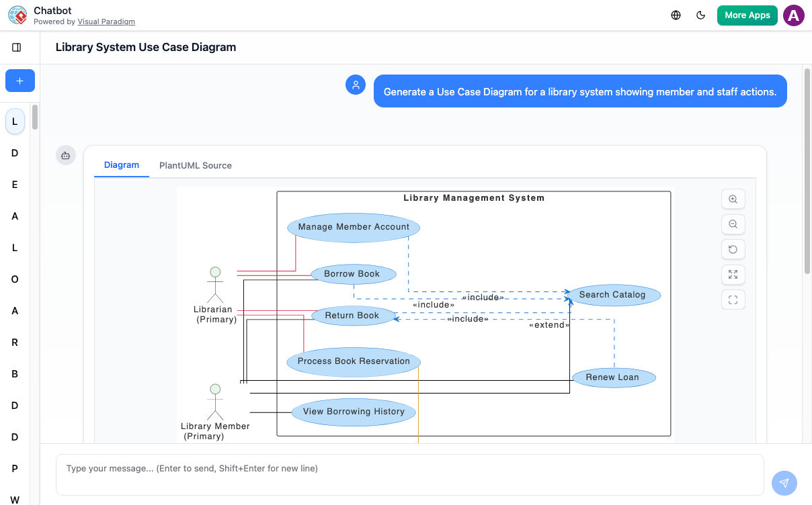Select the Diagram tab
The height and width of the screenshot is (505, 812).
pyautogui.click(x=121, y=165)
